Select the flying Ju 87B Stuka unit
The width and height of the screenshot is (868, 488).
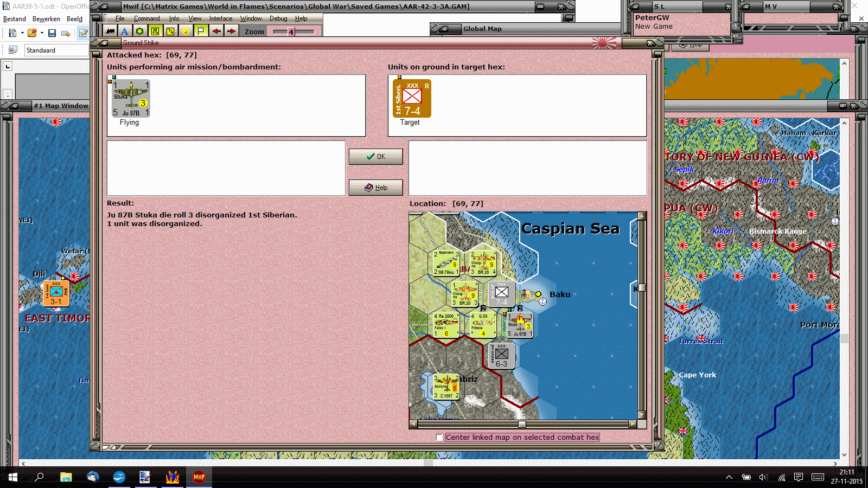click(131, 99)
